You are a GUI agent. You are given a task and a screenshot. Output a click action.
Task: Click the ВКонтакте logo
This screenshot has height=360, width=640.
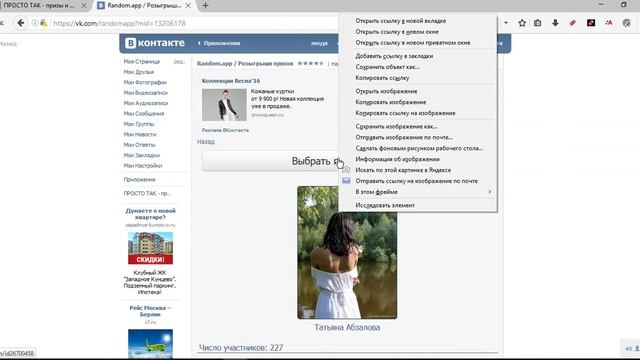point(155,43)
